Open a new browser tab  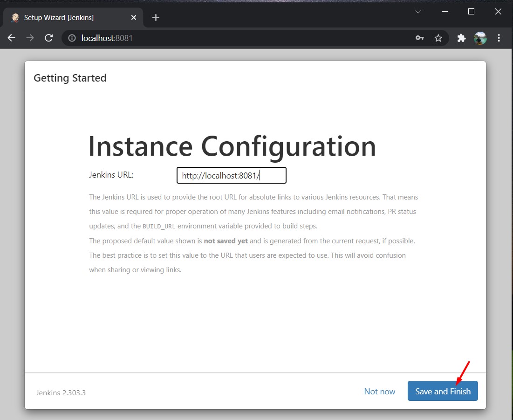click(156, 18)
